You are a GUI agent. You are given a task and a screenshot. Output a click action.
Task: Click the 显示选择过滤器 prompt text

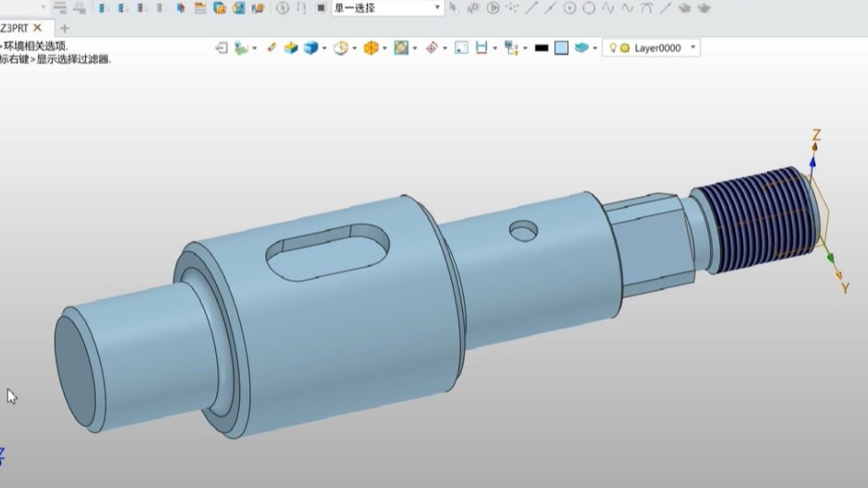coord(73,59)
